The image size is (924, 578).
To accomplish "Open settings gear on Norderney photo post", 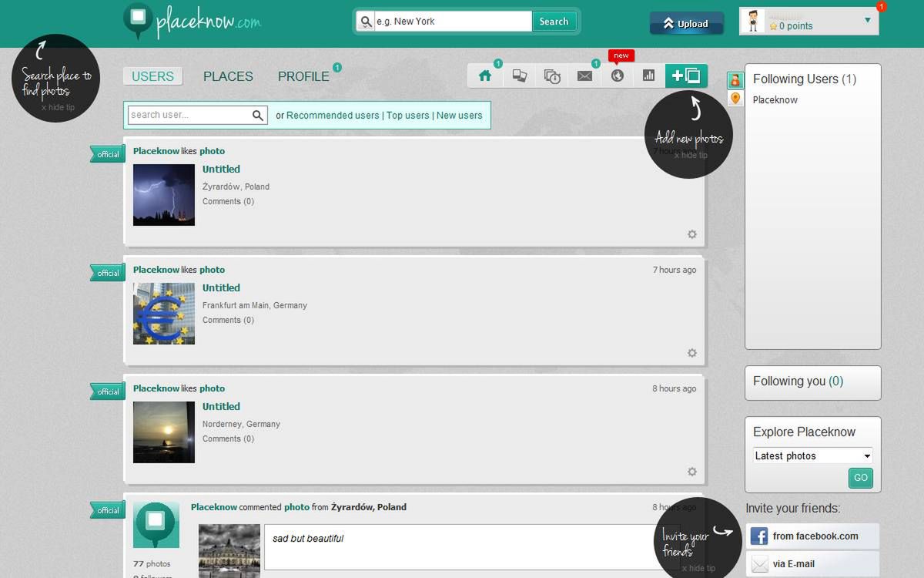I will click(691, 472).
